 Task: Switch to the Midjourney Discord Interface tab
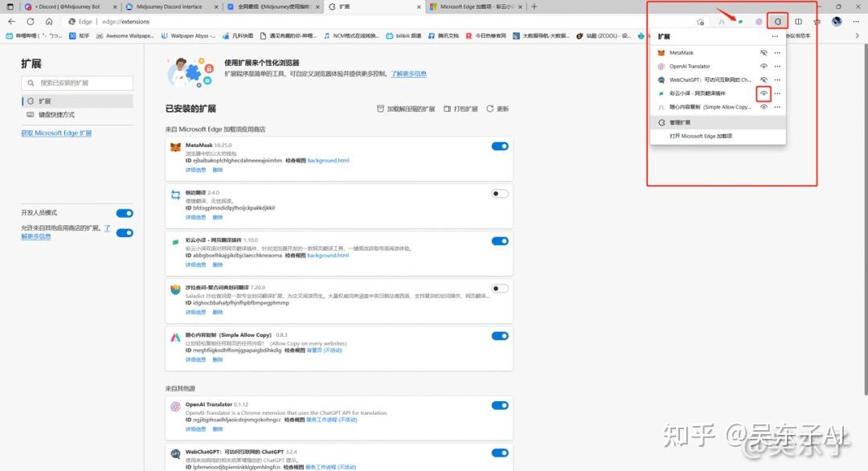click(168, 6)
